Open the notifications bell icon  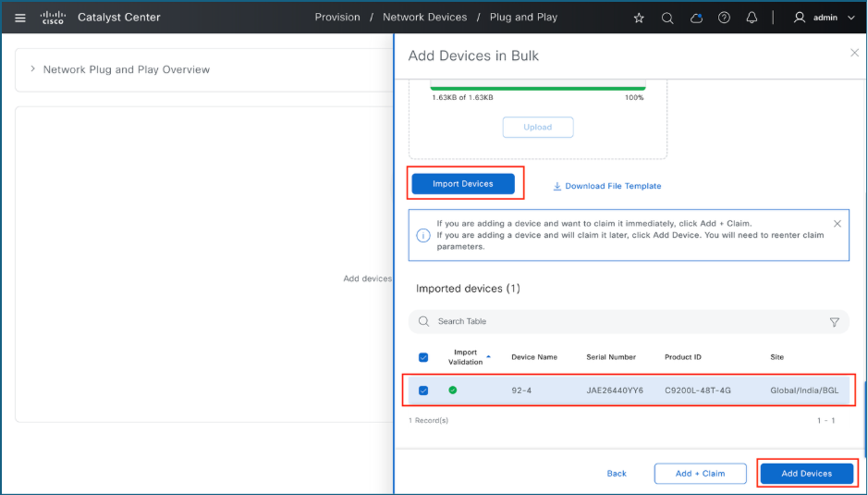tap(752, 18)
